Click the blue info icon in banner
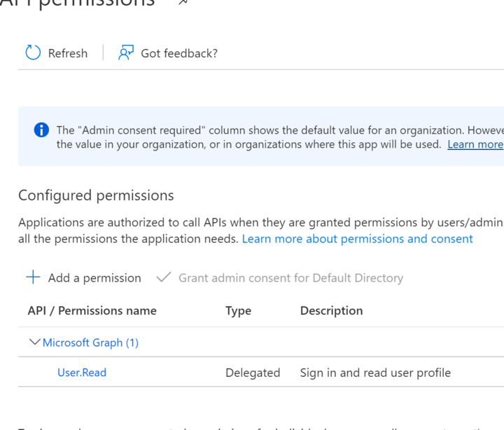Screen dimensions: 504x430 click(x=41, y=130)
